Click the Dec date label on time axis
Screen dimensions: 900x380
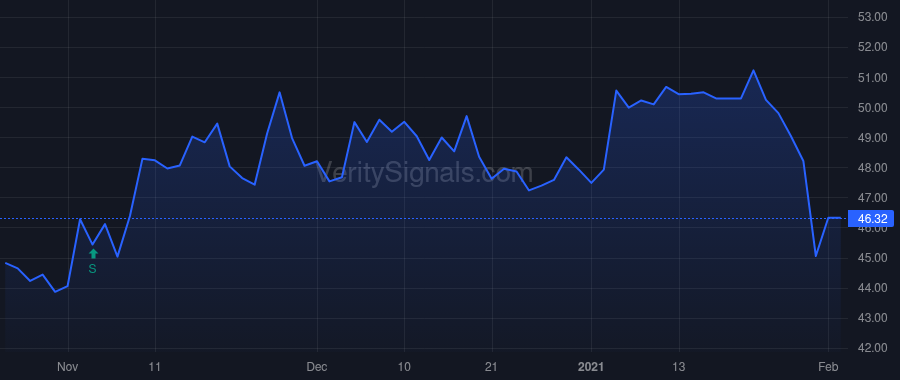[x=317, y=366]
